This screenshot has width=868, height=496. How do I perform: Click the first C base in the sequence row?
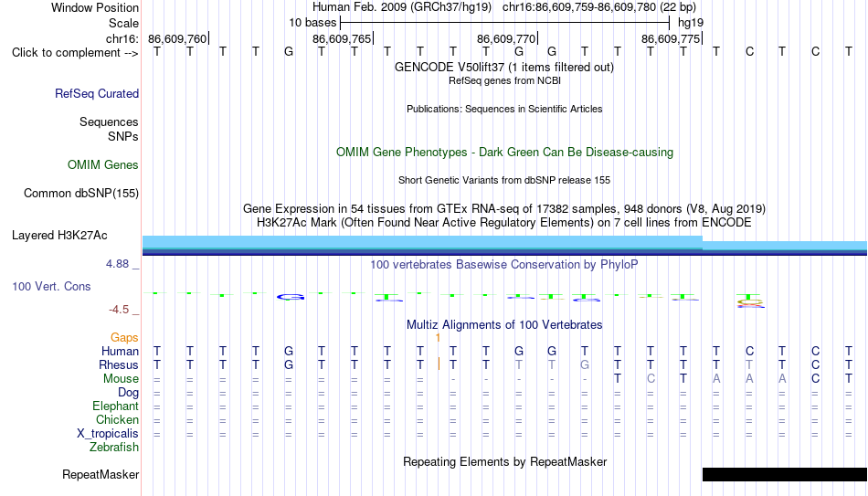(749, 52)
